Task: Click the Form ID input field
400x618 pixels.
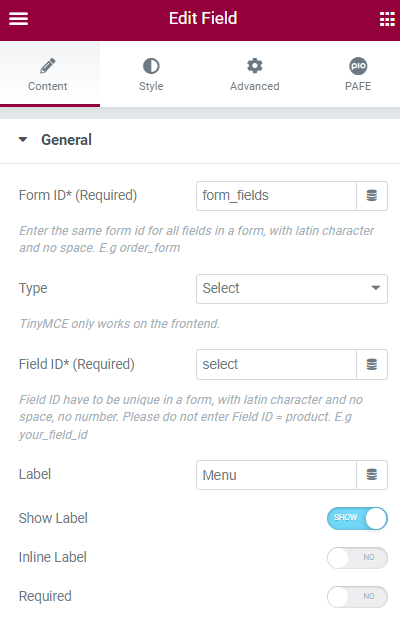Action: coord(276,195)
